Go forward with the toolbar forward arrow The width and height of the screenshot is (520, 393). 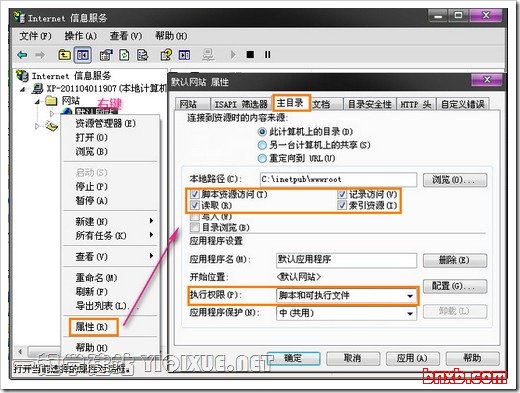click(x=40, y=55)
